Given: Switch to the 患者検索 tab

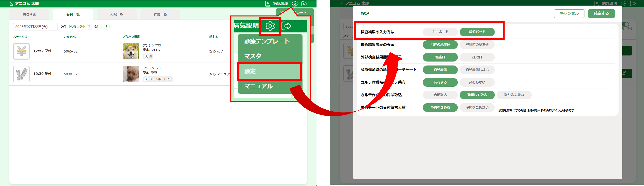Looking at the screenshot, I should [29, 15].
